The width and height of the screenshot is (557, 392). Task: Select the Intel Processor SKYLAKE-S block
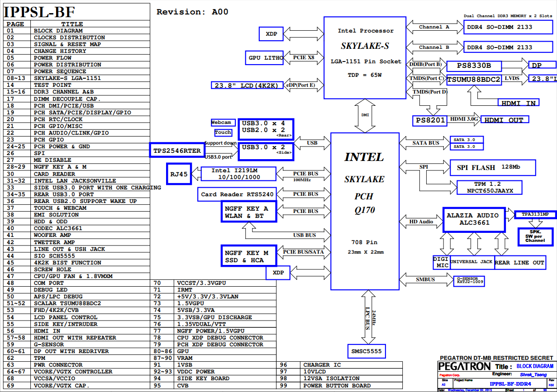(365, 57)
